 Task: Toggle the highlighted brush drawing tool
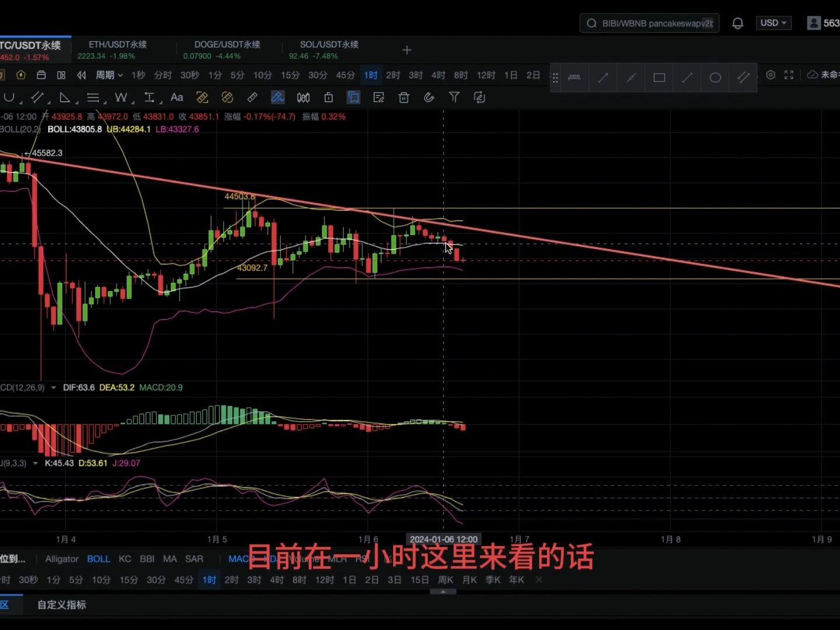[x=278, y=97]
